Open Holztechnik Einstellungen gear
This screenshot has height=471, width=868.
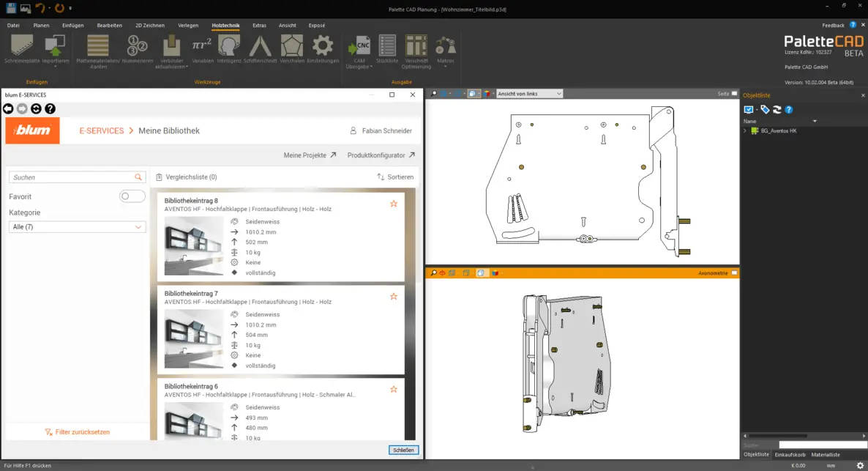point(323,49)
